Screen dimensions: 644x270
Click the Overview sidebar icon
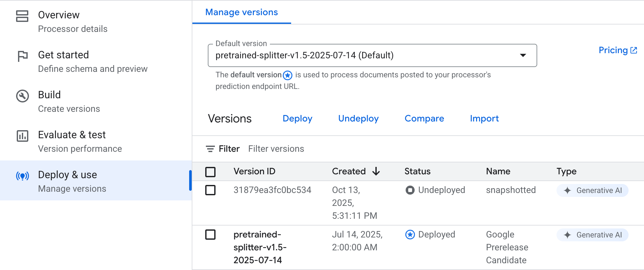(x=22, y=16)
